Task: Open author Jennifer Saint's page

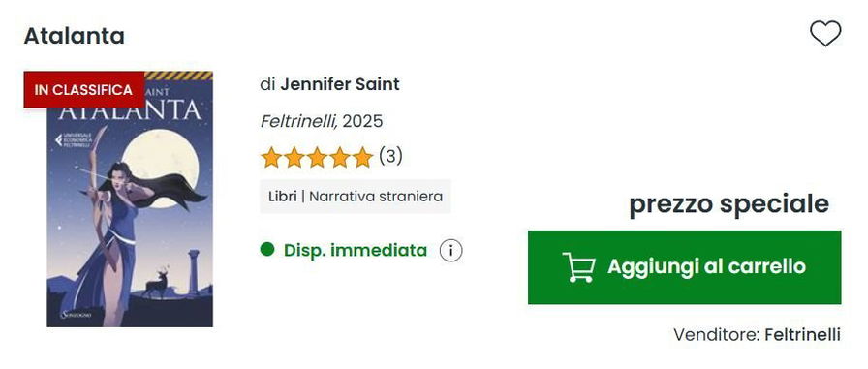Action: click(x=340, y=84)
